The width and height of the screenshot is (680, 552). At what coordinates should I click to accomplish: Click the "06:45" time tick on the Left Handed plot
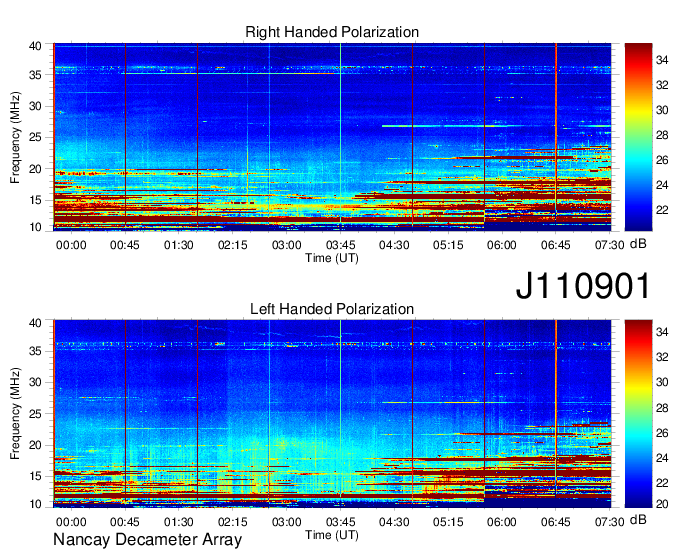pyautogui.click(x=556, y=522)
